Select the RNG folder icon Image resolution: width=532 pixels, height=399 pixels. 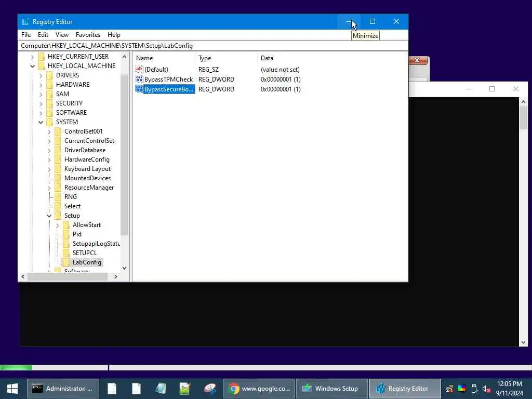[x=58, y=197]
